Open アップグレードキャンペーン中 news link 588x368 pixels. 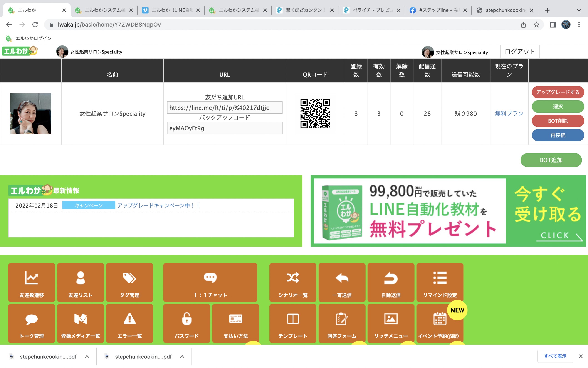point(158,205)
